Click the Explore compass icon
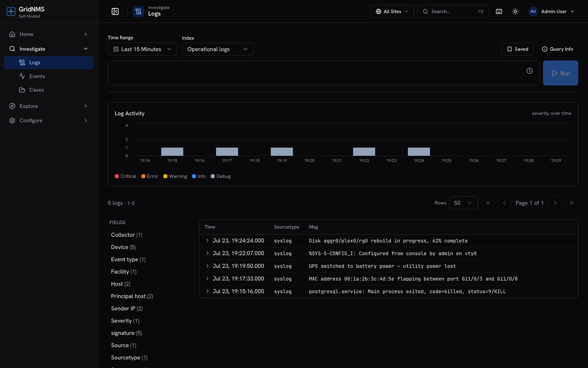This screenshot has height=368, width=588. [x=12, y=106]
